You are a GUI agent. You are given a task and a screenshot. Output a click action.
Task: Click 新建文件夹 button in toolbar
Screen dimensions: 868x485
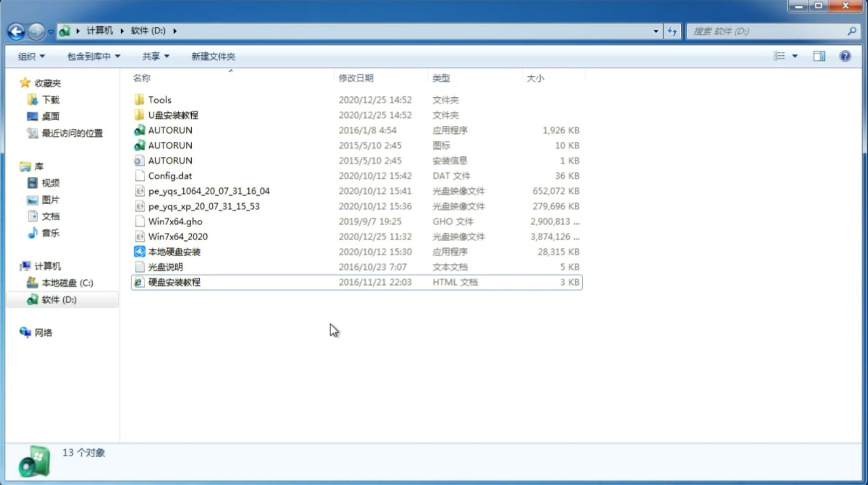(213, 56)
